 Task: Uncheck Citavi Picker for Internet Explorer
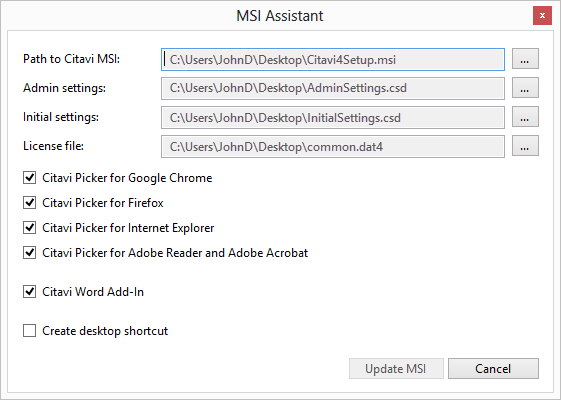point(29,228)
